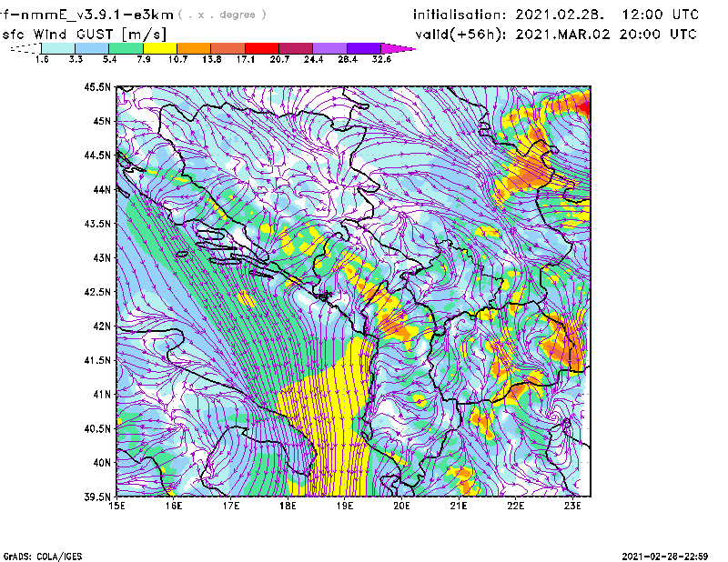Click the '21E' longitude label
The width and height of the screenshot is (728, 562).
click(x=459, y=506)
